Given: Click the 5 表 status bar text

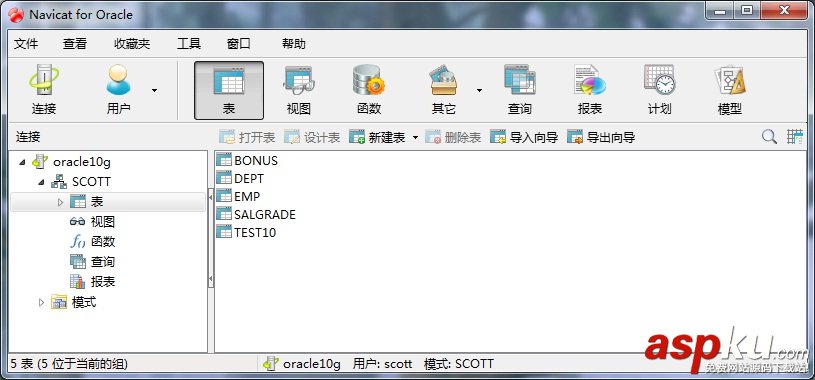Looking at the screenshot, I should [x=69, y=364].
